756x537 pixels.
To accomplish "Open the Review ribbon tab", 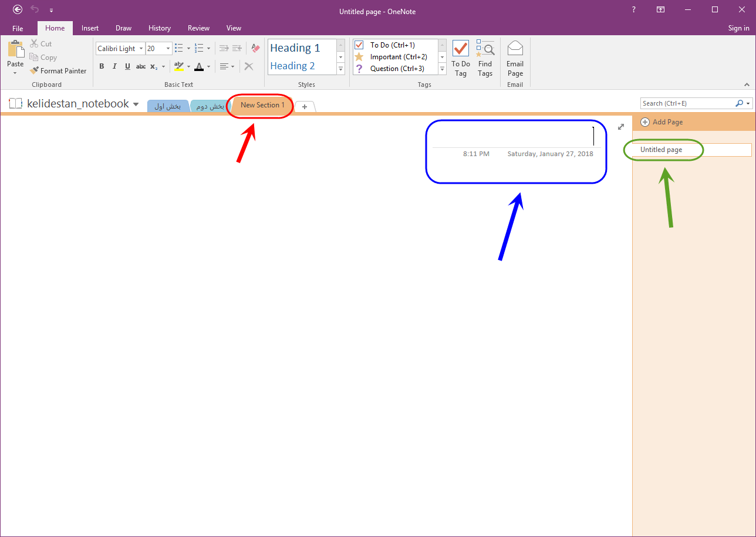I will pos(198,28).
